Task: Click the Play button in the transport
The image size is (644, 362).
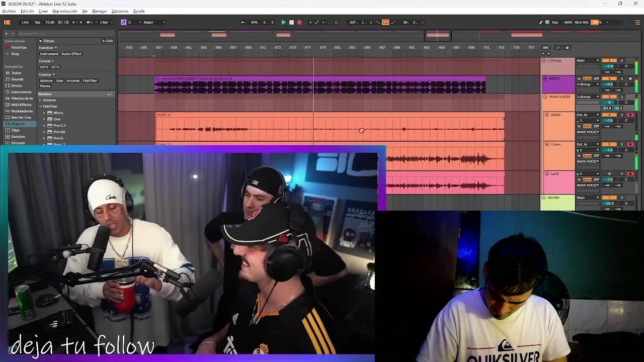Action: tap(284, 22)
